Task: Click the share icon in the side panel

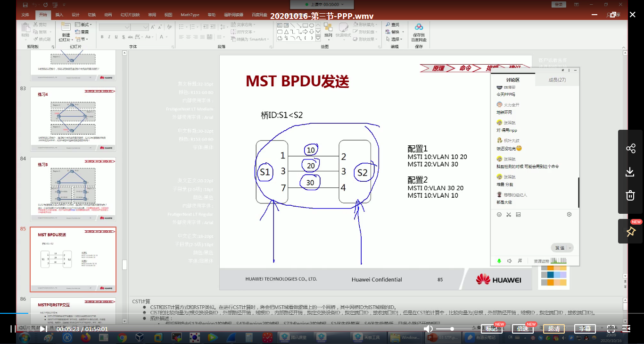Action: 630,149
